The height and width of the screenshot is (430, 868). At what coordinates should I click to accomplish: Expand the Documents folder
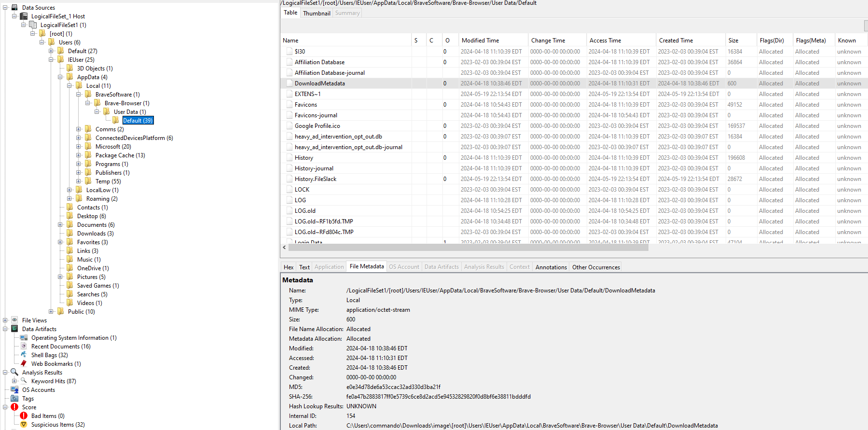pos(60,224)
